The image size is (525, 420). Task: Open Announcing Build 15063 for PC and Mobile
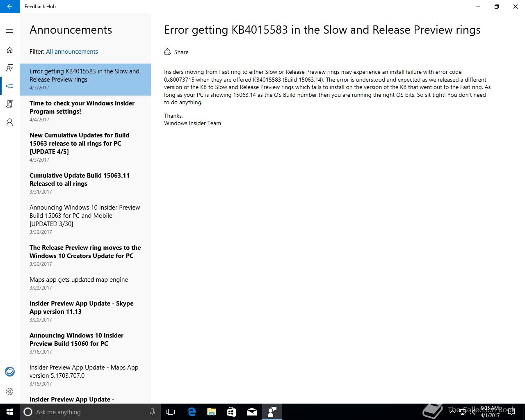click(x=85, y=220)
